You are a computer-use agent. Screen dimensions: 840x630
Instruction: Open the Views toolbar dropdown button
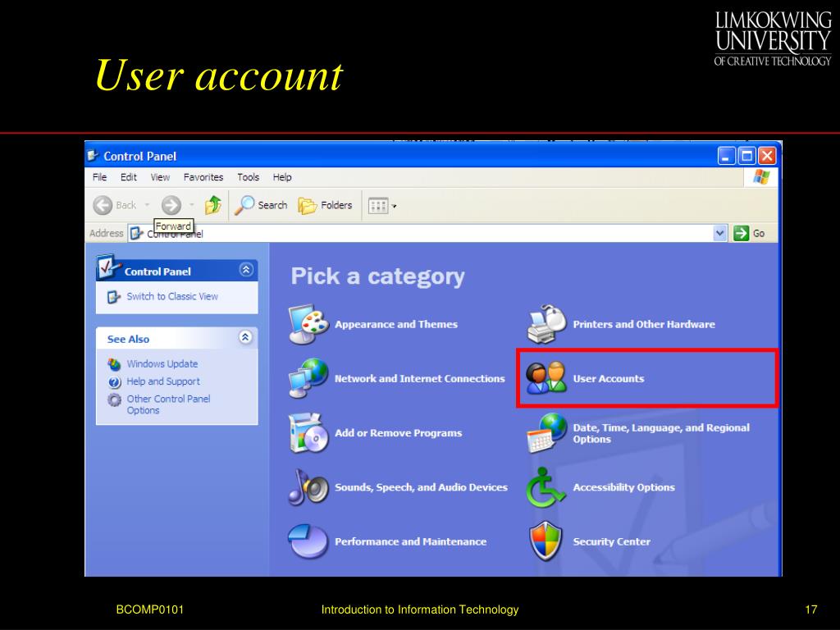[x=382, y=206]
